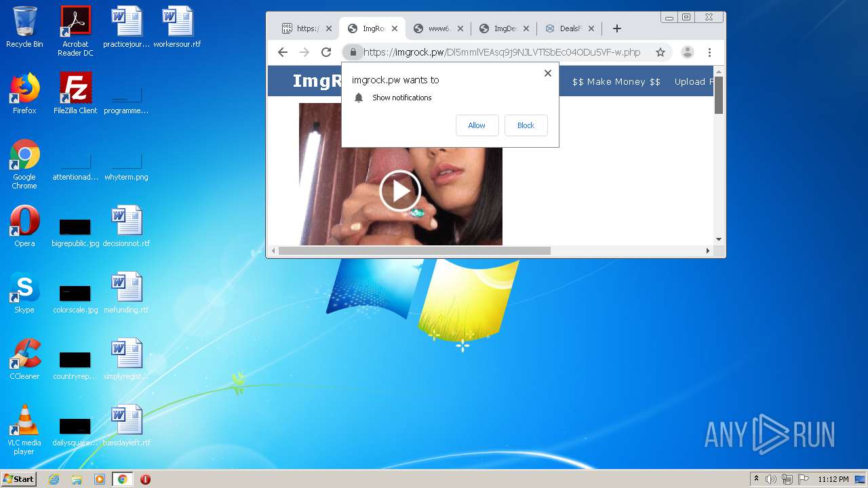
Task: Click Chrome back navigation arrow
Action: click(x=283, y=52)
